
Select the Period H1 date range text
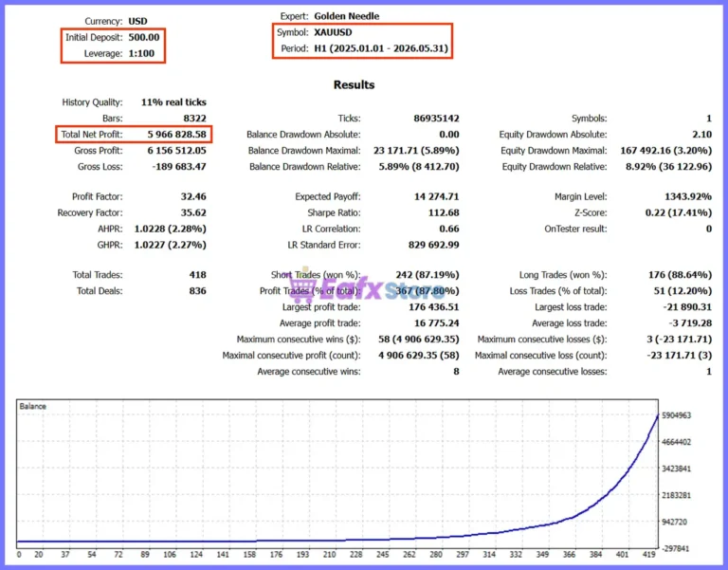pyautogui.click(x=381, y=48)
